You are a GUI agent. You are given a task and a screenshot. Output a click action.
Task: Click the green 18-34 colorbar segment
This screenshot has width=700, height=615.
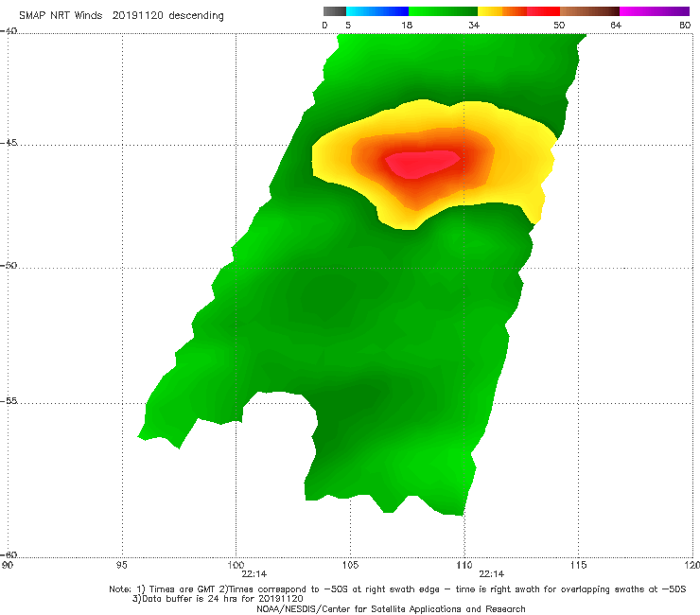[443, 11]
